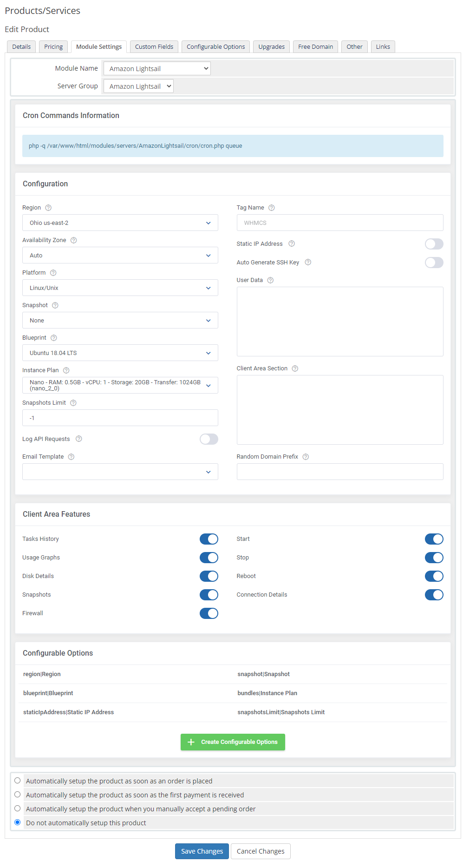Open the empty Email Template dropdown
This screenshot has width=463, height=868.
click(120, 472)
